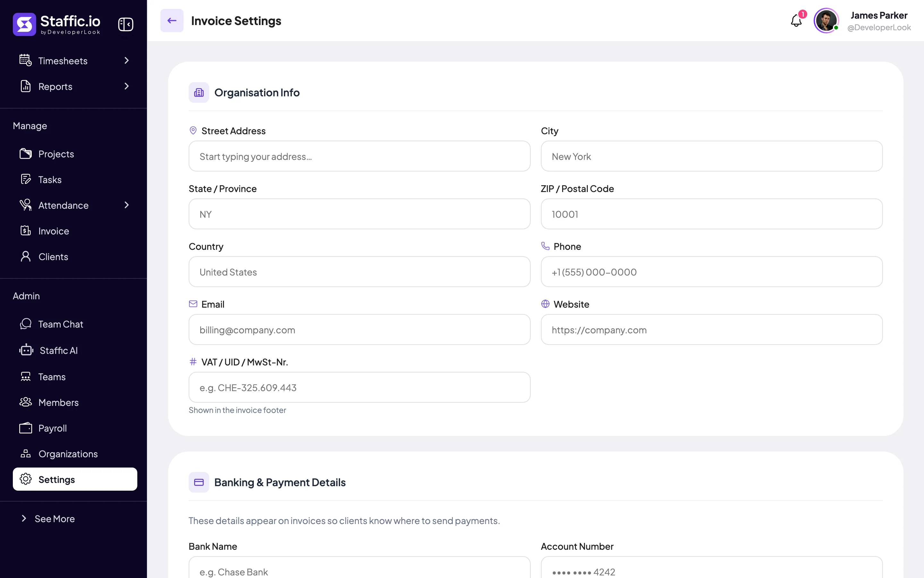Open Members in the sidebar

75,403
